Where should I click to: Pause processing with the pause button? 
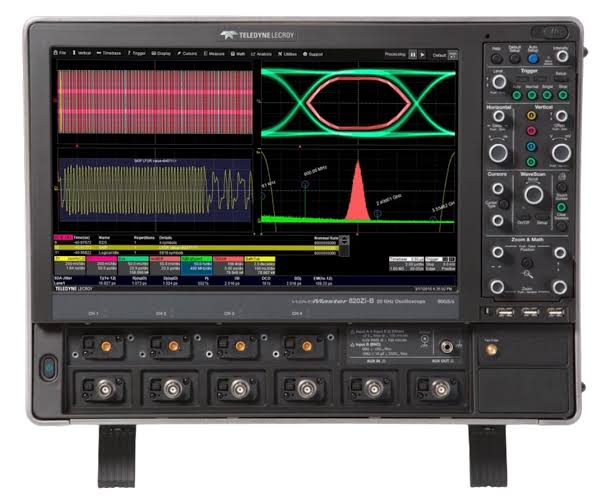pos(413,55)
